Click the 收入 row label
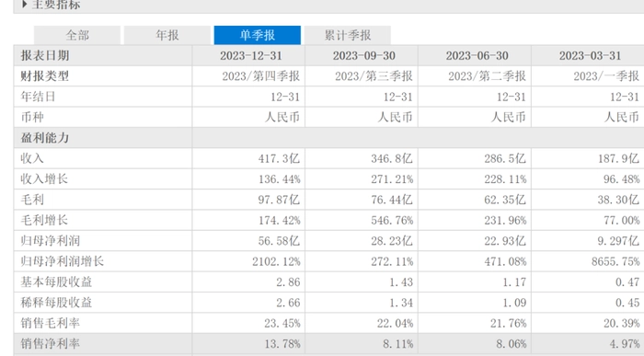The image size is (644, 356). (32, 158)
